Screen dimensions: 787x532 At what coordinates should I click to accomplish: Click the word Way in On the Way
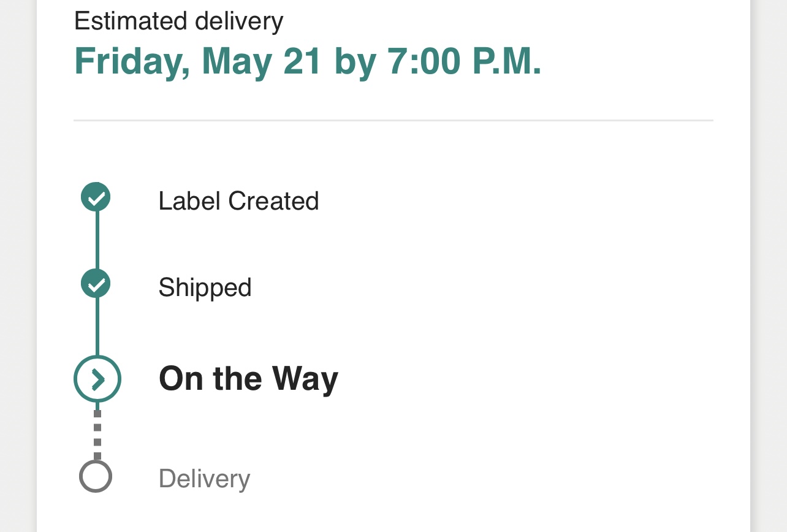click(x=305, y=379)
